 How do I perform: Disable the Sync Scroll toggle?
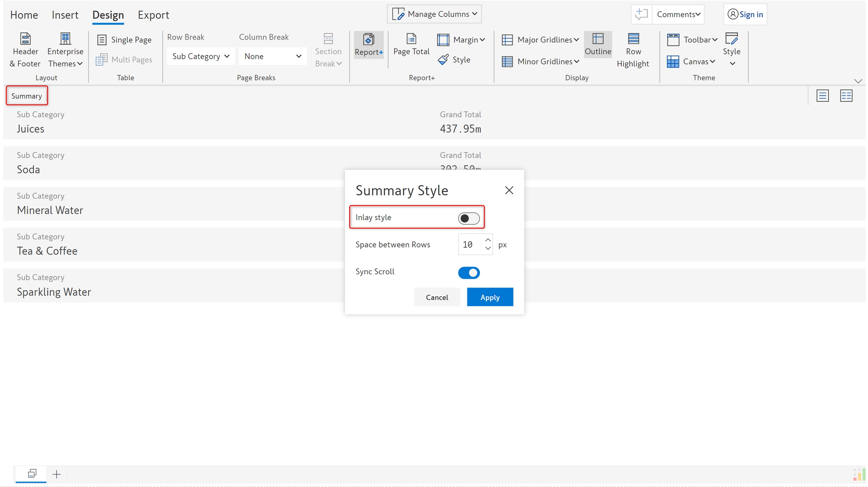pos(469,273)
